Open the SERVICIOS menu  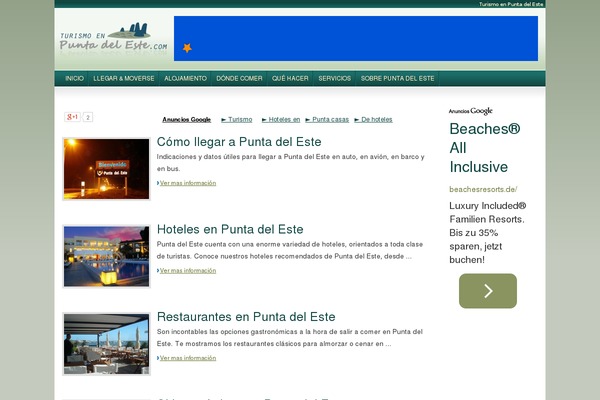tap(334, 78)
